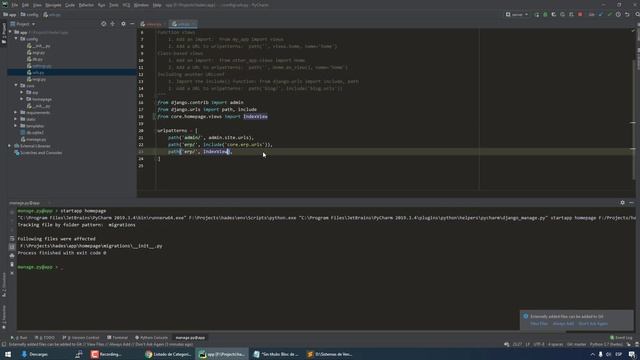Open the Help menu
The width and height of the screenshot is (640, 360).
coord(157,5)
